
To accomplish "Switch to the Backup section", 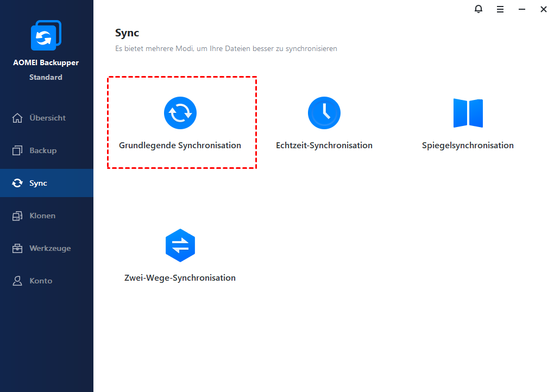I will [x=47, y=150].
